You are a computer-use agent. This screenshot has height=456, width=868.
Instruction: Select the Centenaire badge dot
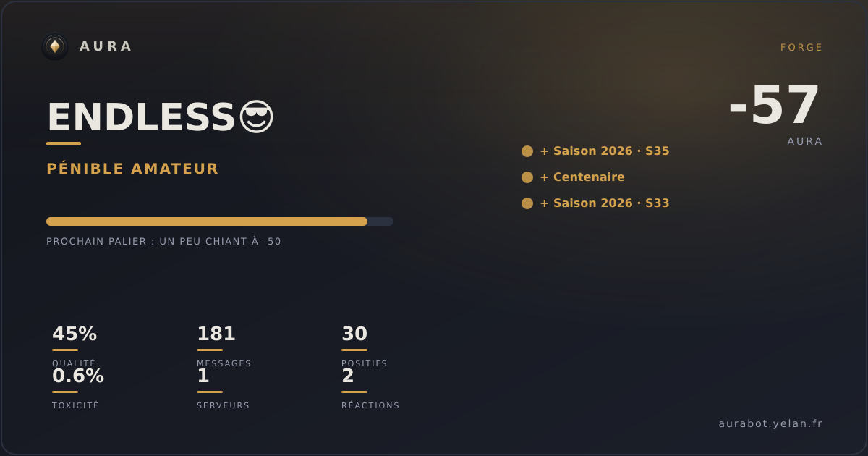click(527, 177)
